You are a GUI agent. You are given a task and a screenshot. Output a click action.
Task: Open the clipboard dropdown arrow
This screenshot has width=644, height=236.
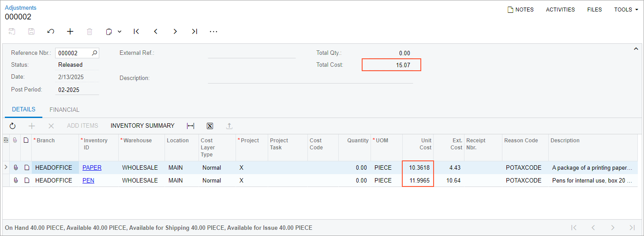(120, 31)
